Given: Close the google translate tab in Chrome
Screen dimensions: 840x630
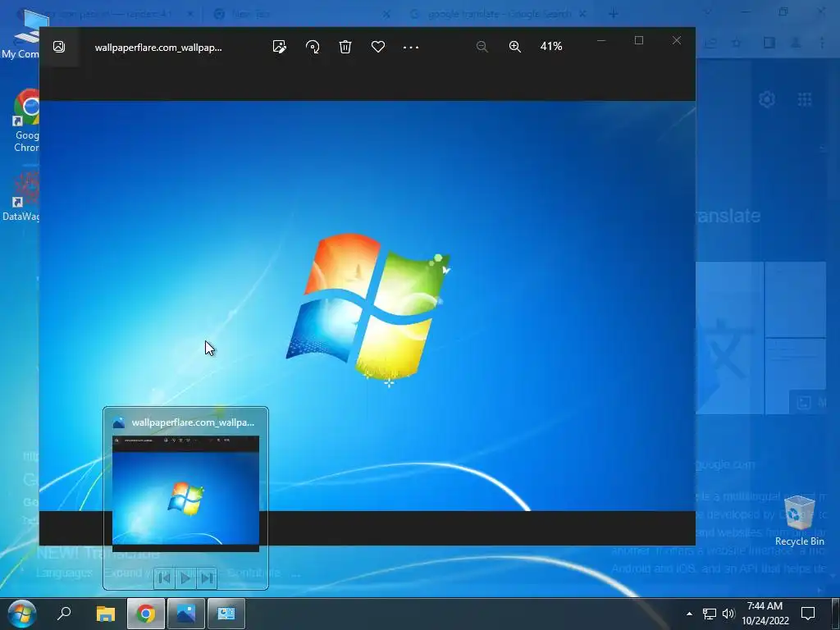Looking at the screenshot, I should coord(582,14).
